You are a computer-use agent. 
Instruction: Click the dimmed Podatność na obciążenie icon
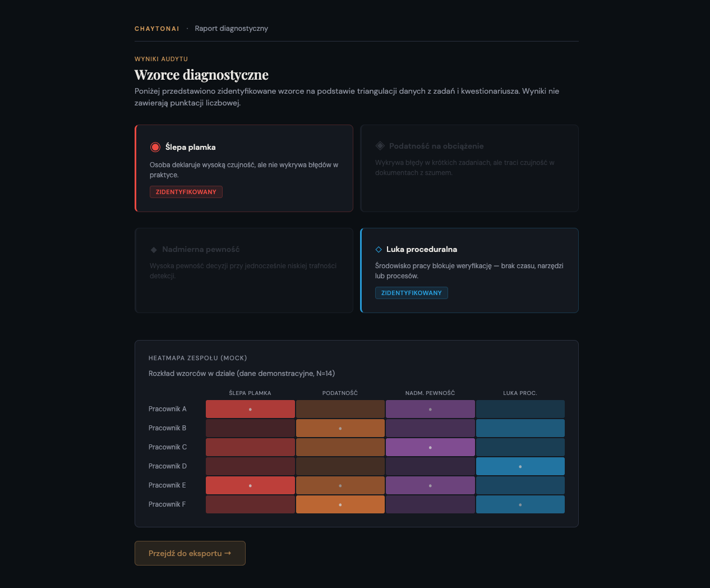point(380,146)
